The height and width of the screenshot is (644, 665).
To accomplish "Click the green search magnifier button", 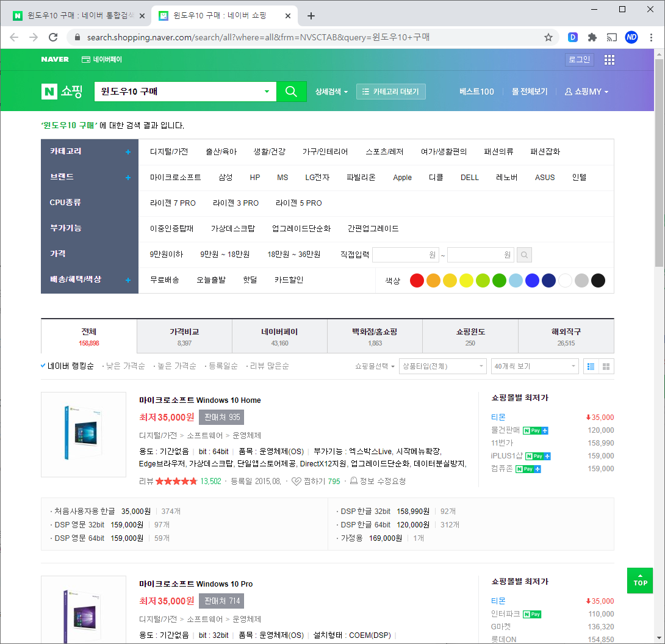I will pos(292,92).
